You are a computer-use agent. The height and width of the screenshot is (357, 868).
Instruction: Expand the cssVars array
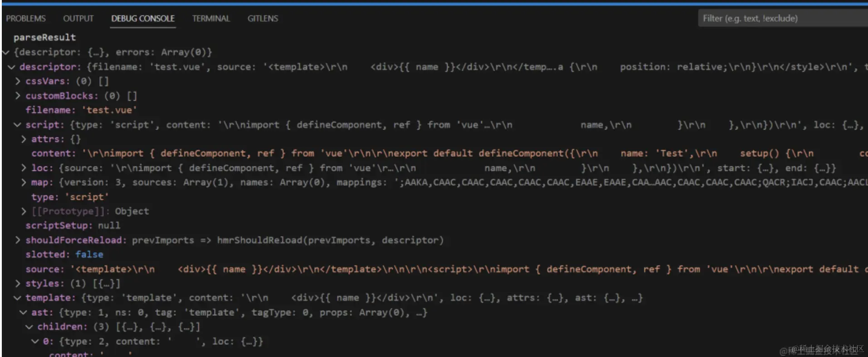[18, 81]
